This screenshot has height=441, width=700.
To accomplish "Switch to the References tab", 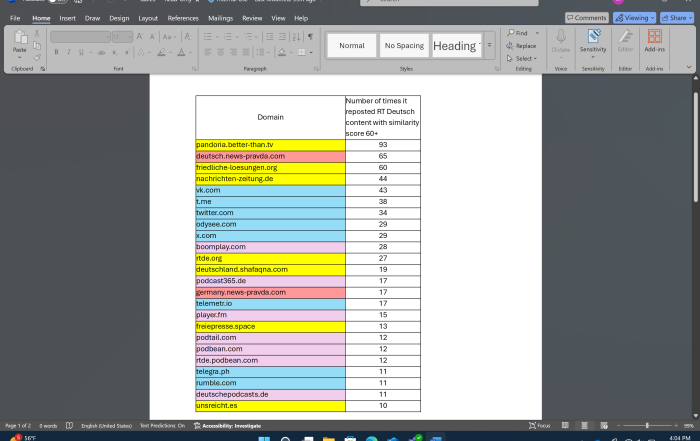I will coord(183,18).
